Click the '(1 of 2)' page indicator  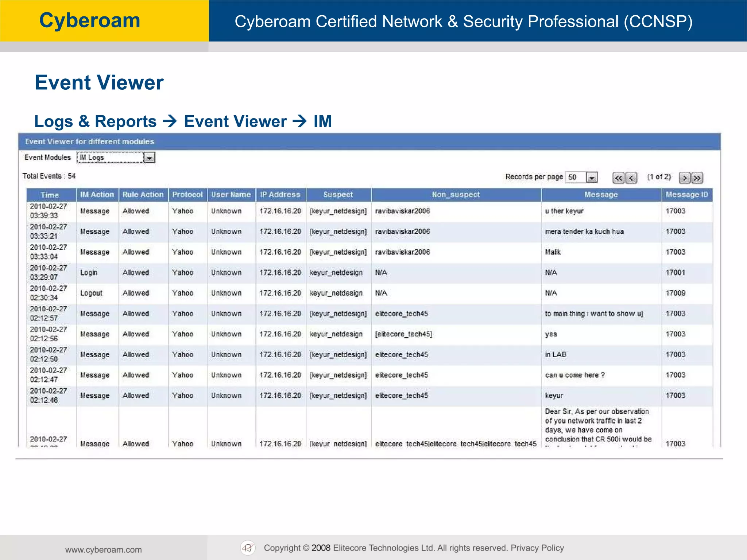tap(659, 177)
